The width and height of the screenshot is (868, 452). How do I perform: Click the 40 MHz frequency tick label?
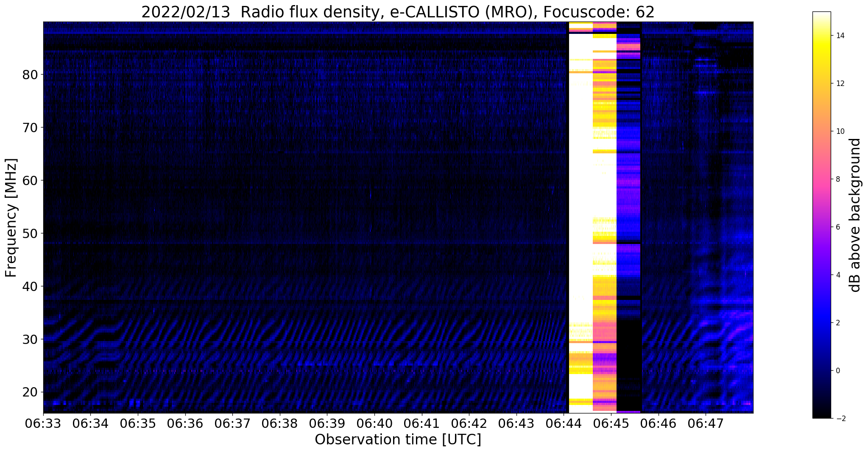tap(30, 286)
